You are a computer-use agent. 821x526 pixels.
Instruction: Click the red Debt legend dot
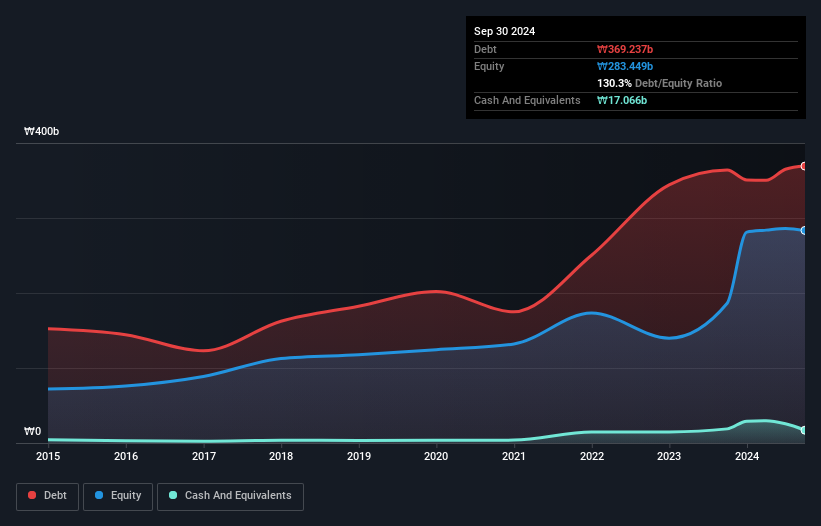tap(32, 495)
